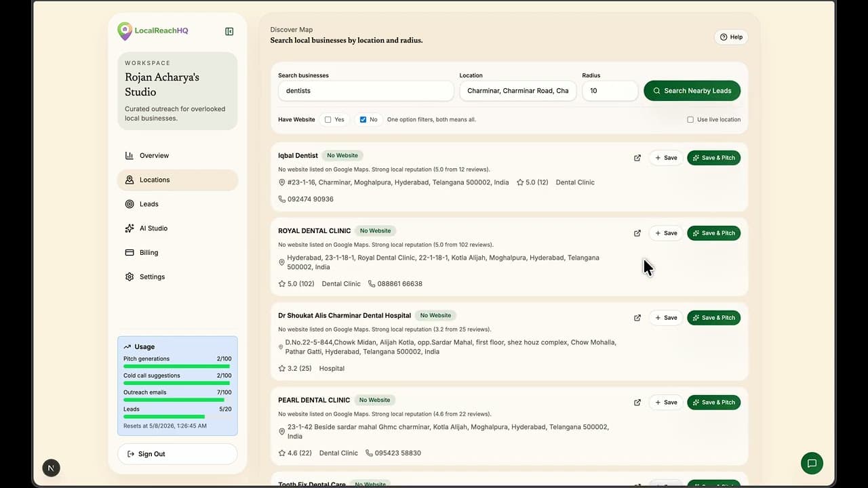The image size is (868, 488).
Task: Enable the Yes filter for Have Website
Action: click(x=328, y=119)
